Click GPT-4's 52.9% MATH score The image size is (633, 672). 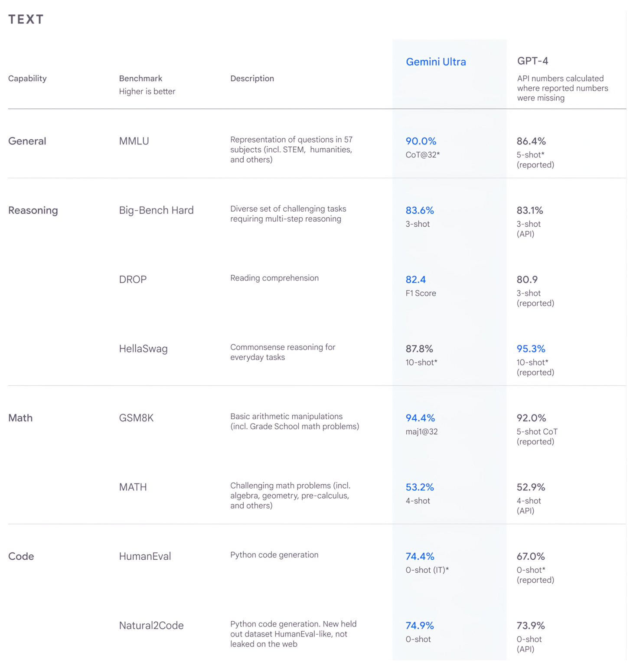click(531, 487)
